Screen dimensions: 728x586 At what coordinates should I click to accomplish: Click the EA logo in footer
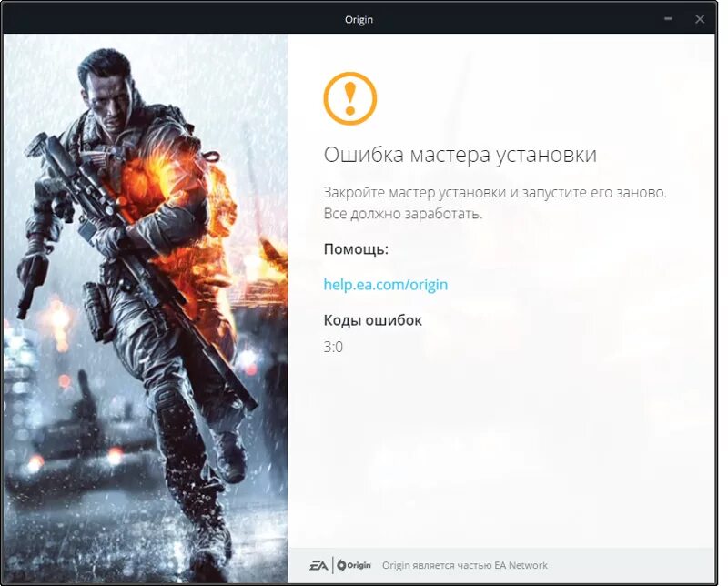pyautogui.click(x=318, y=565)
